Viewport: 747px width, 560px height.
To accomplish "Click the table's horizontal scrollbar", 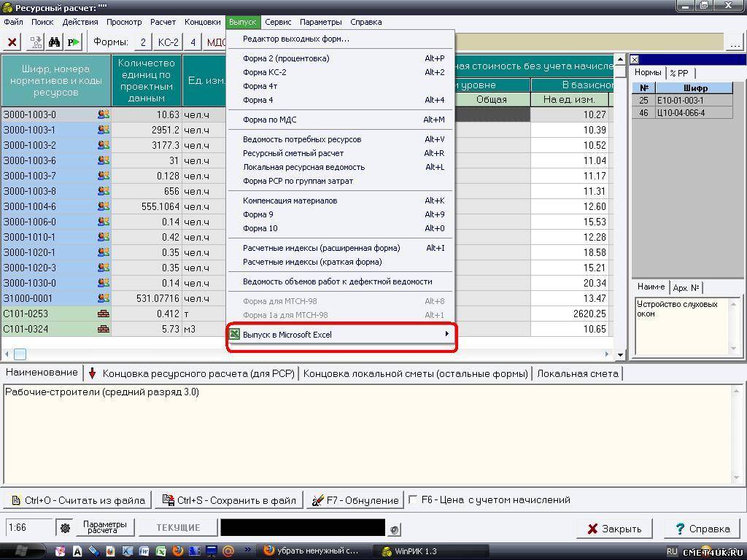I will click(314, 354).
